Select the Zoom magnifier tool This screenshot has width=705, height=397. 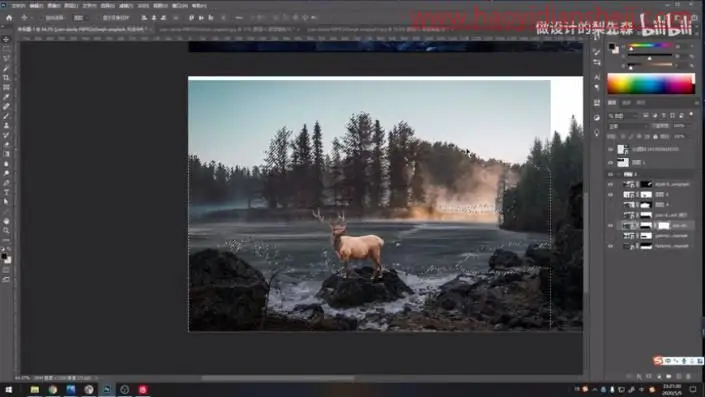click(6, 231)
